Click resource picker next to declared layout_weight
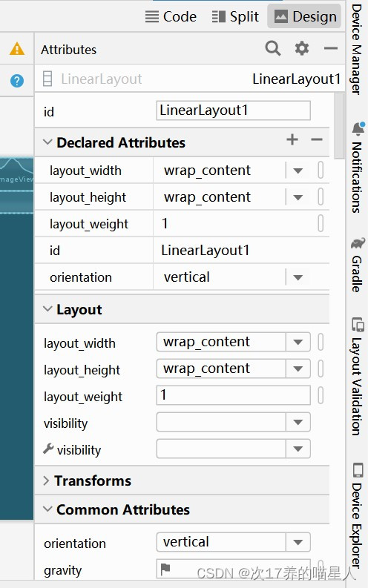 (321, 223)
